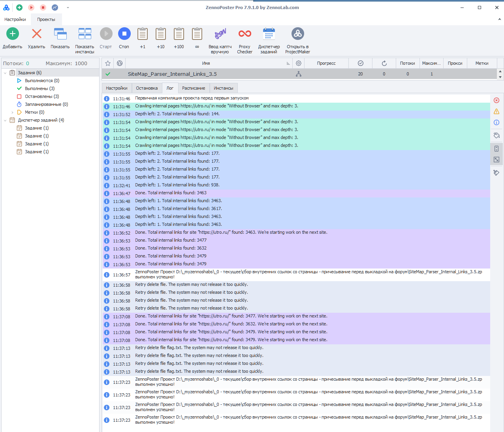The image size is (504, 432).
Task: Click the Показать window icon
Action: pyautogui.click(x=60, y=34)
